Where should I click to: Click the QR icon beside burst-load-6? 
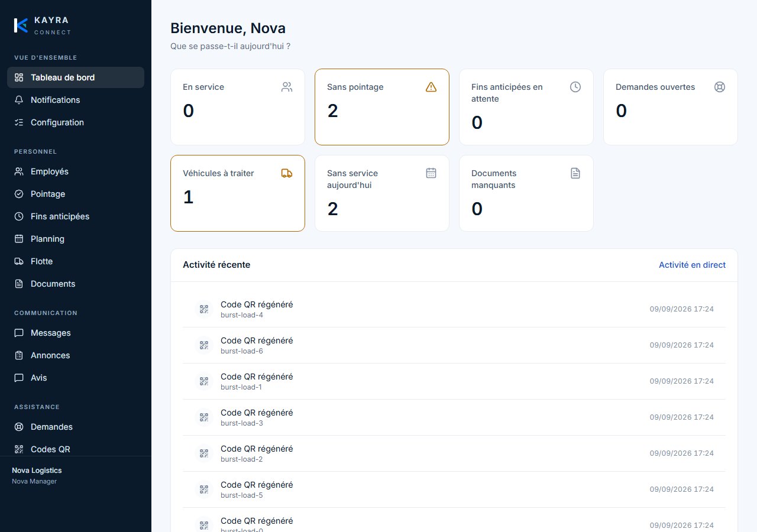(x=204, y=345)
